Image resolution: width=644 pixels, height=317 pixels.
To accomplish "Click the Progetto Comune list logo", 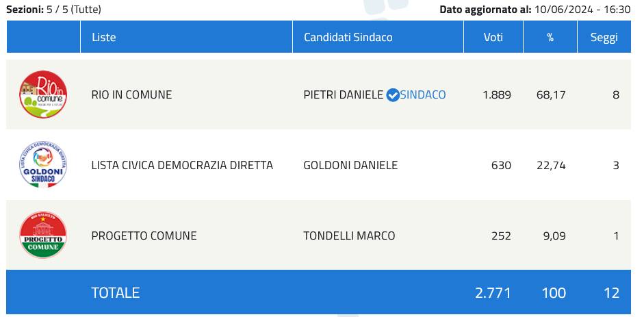I will click(x=43, y=236).
